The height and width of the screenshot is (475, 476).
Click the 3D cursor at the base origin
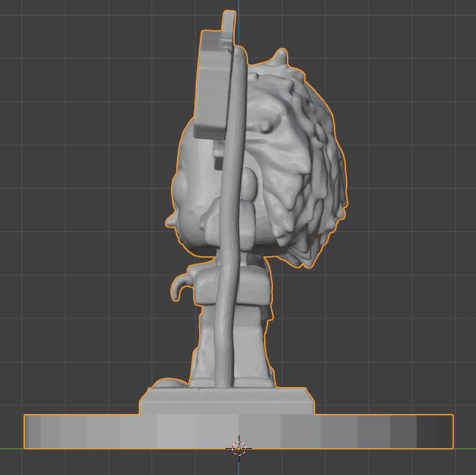pyautogui.click(x=239, y=449)
